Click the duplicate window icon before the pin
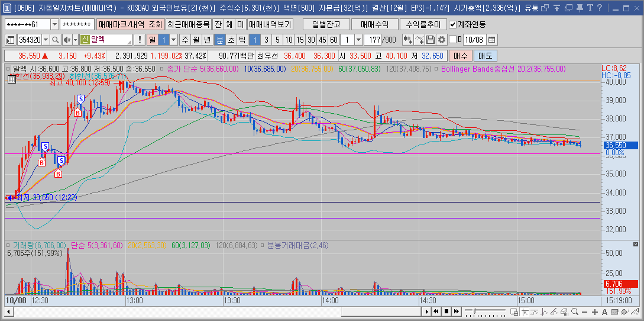644x321 pixels. [568, 8]
